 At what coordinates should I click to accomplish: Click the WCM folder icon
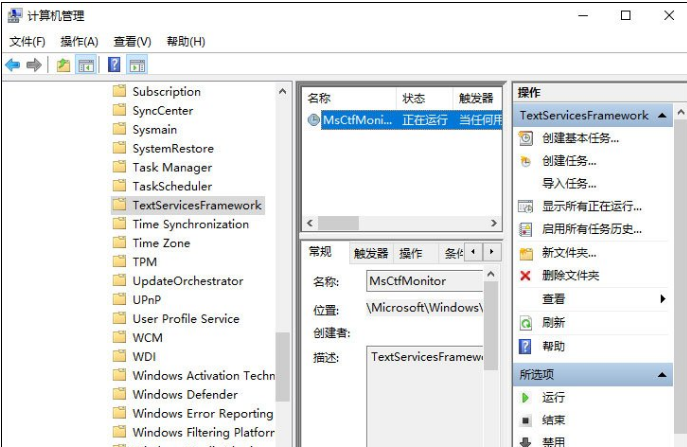click(120, 337)
